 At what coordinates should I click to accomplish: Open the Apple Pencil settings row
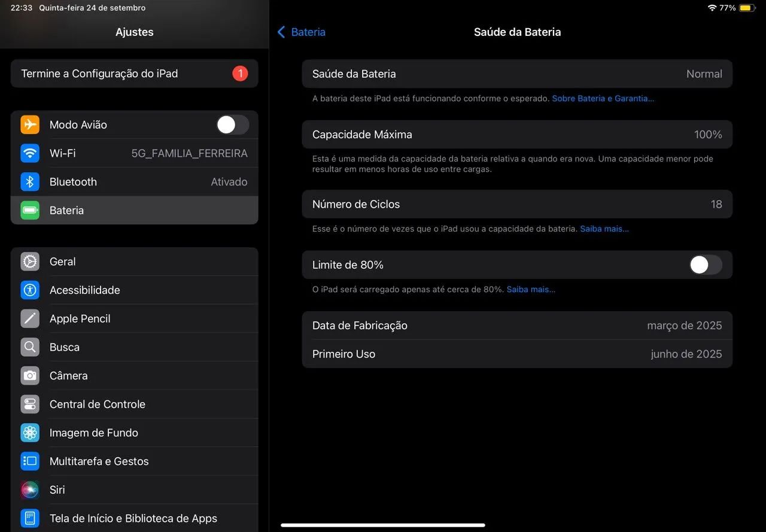135,318
